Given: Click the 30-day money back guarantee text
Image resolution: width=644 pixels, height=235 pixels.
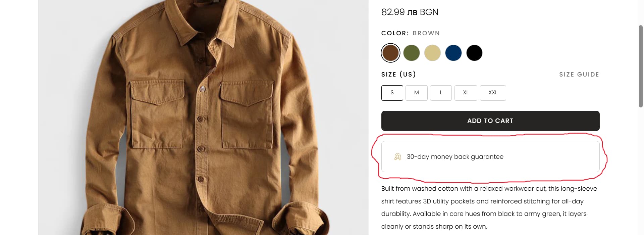Looking at the screenshot, I should click(x=455, y=157).
